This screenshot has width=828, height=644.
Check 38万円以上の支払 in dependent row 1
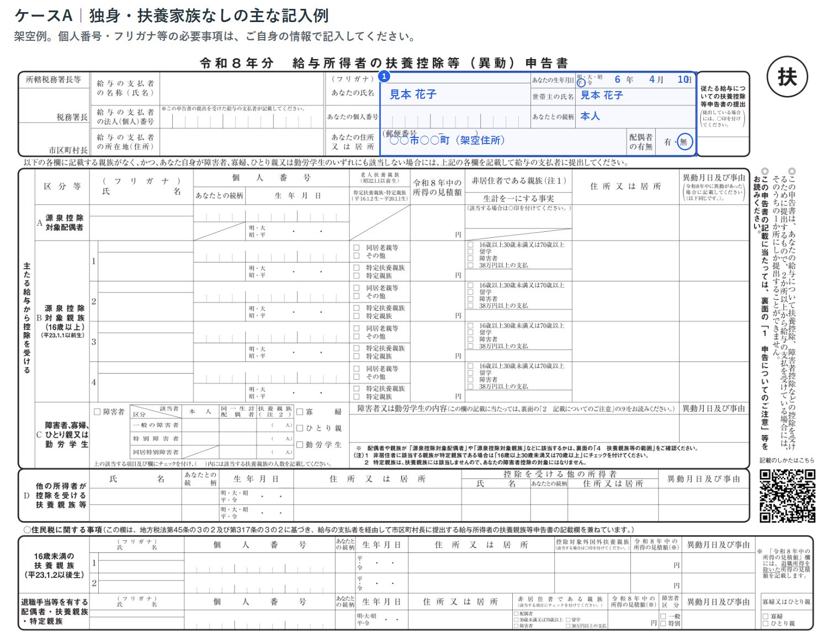(x=470, y=265)
